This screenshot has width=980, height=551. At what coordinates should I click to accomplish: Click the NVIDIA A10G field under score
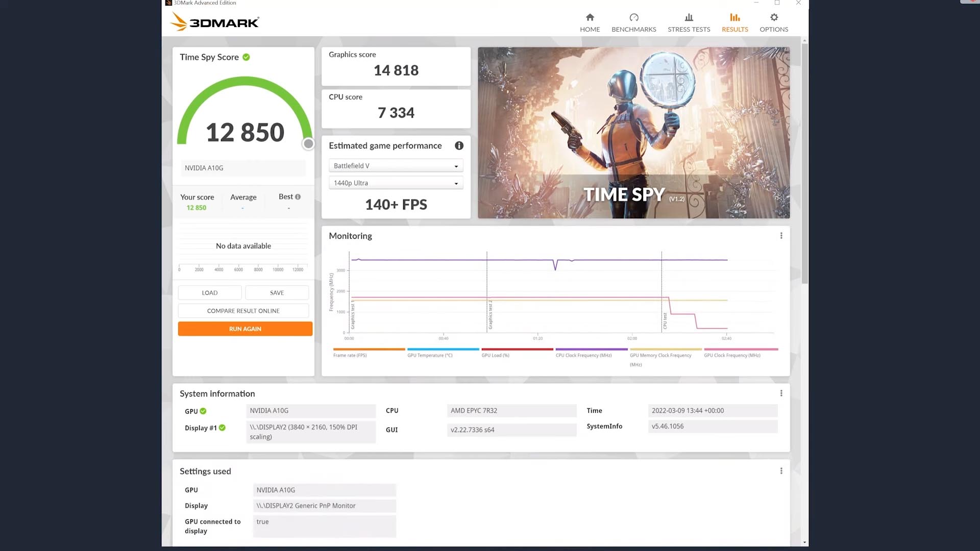coord(243,168)
